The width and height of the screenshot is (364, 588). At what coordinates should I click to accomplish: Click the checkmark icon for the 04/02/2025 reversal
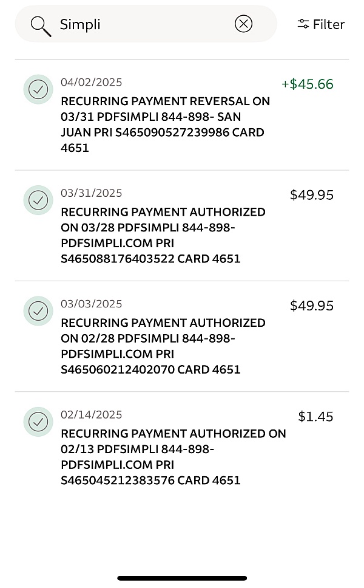click(38, 89)
